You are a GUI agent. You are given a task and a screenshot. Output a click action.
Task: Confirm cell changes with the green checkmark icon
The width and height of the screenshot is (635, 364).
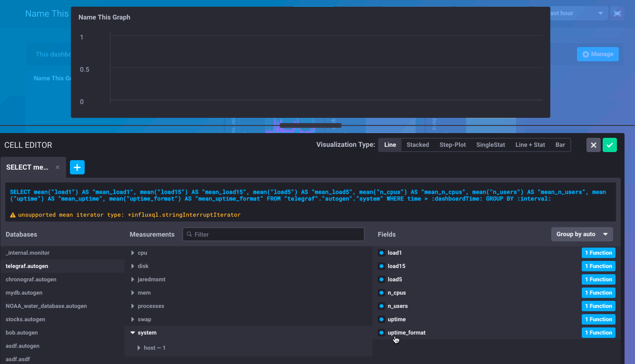pyautogui.click(x=610, y=145)
